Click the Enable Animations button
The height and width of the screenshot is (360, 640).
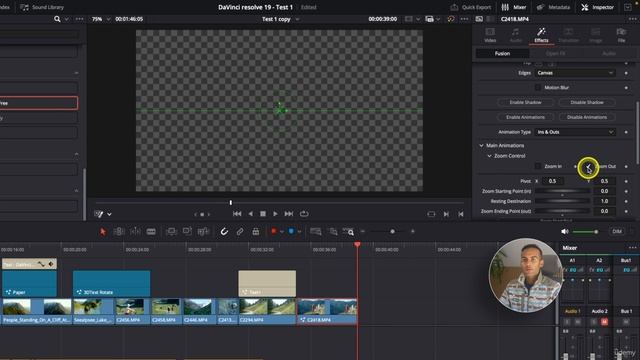tap(525, 117)
